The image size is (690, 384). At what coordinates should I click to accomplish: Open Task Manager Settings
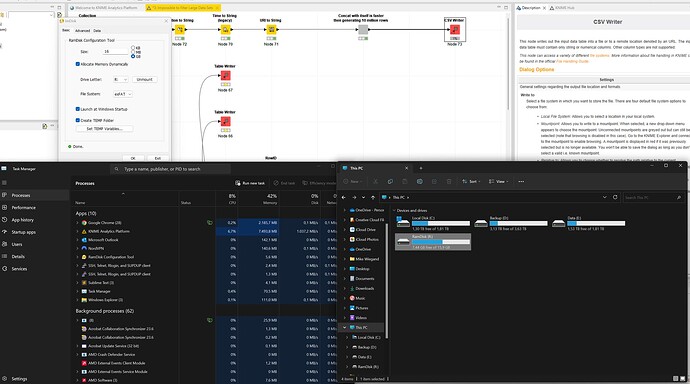click(x=19, y=379)
